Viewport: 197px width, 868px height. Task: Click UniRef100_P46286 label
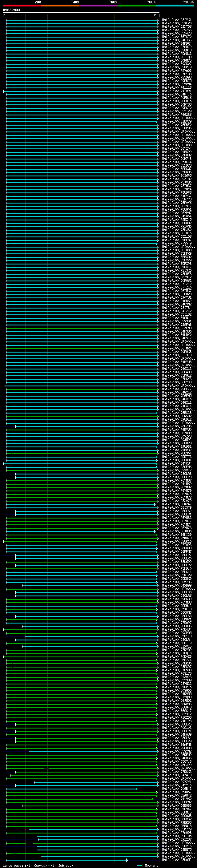pyautogui.click(x=176, y=115)
